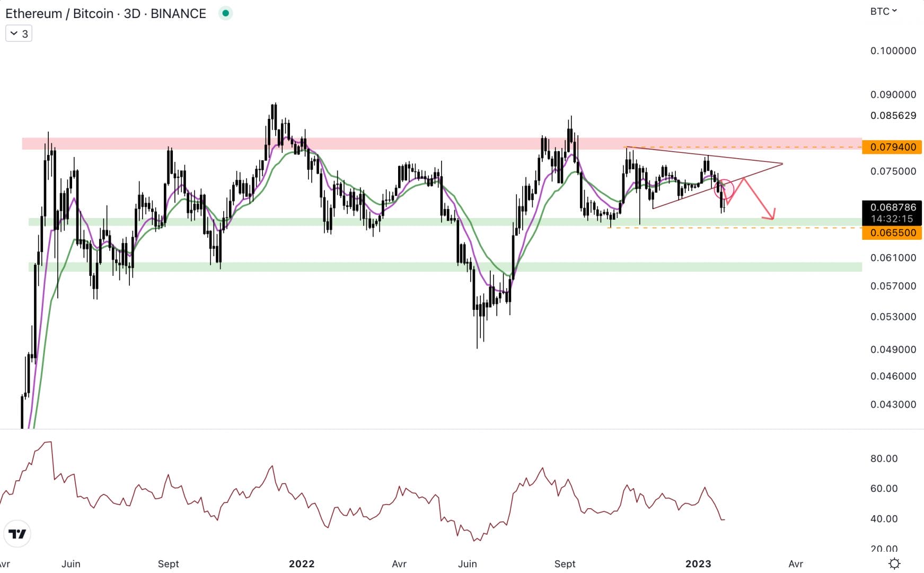Select the orange 0.065500 price label
The height and width of the screenshot is (573, 924).
[892, 233]
